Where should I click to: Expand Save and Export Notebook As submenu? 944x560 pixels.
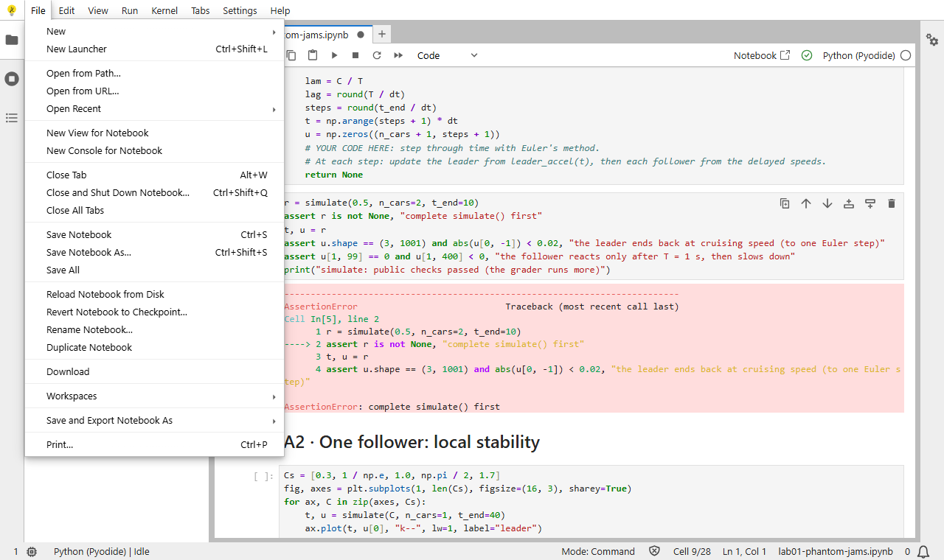pyautogui.click(x=154, y=420)
